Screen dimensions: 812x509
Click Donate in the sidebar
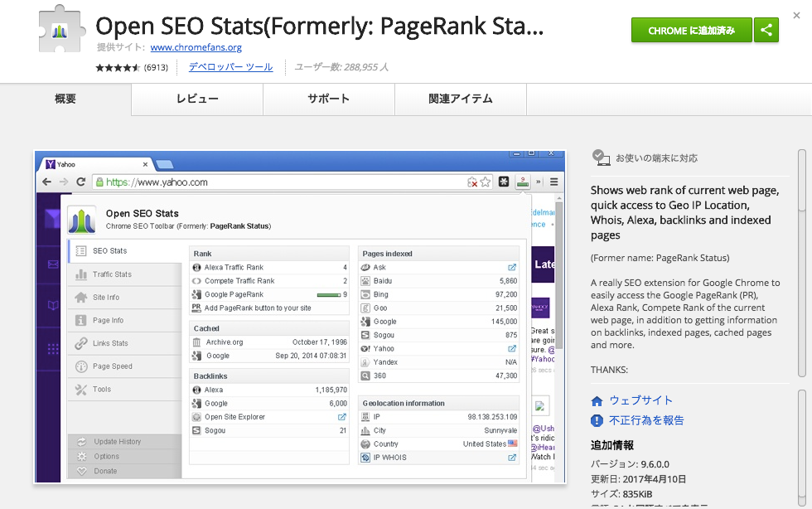[125, 471]
